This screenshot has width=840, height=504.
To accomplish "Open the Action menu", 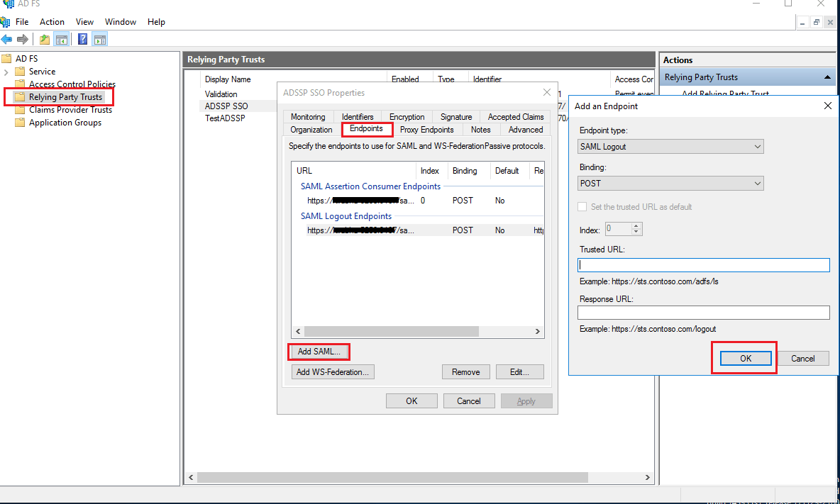I will pyautogui.click(x=52, y=21).
